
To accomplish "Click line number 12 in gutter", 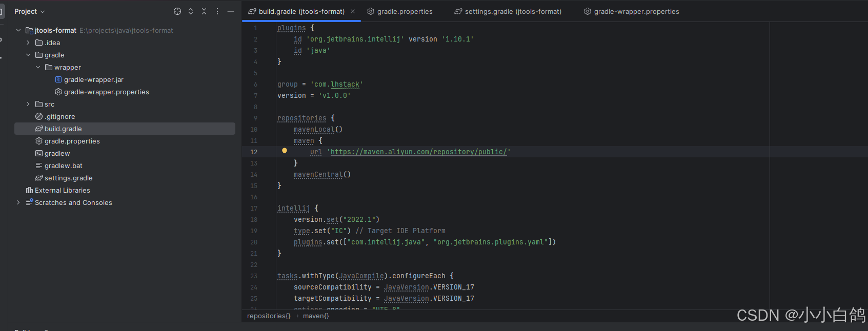I will pos(254,152).
